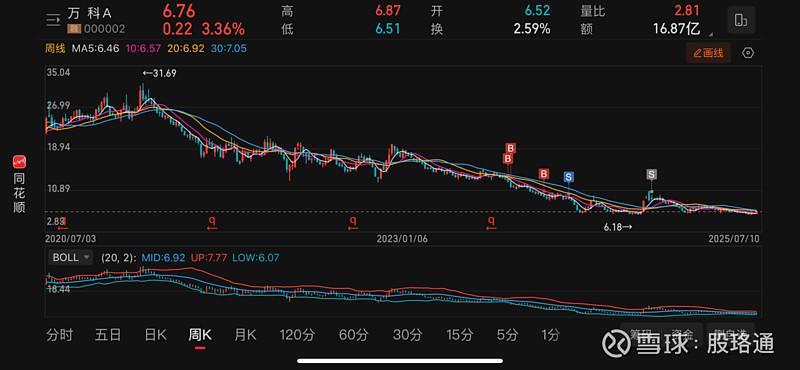Image resolution: width=800 pixels, height=370 pixels.
Task: Open the stock list switcher icon
Action: (53, 20)
